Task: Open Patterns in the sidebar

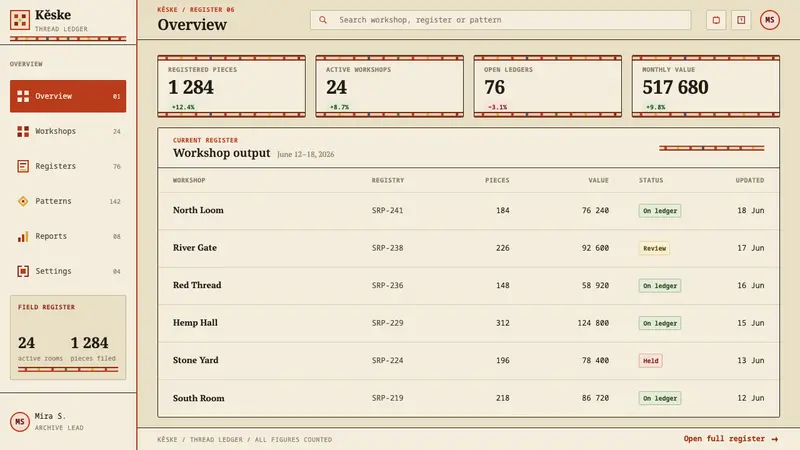Action: [x=68, y=201]
